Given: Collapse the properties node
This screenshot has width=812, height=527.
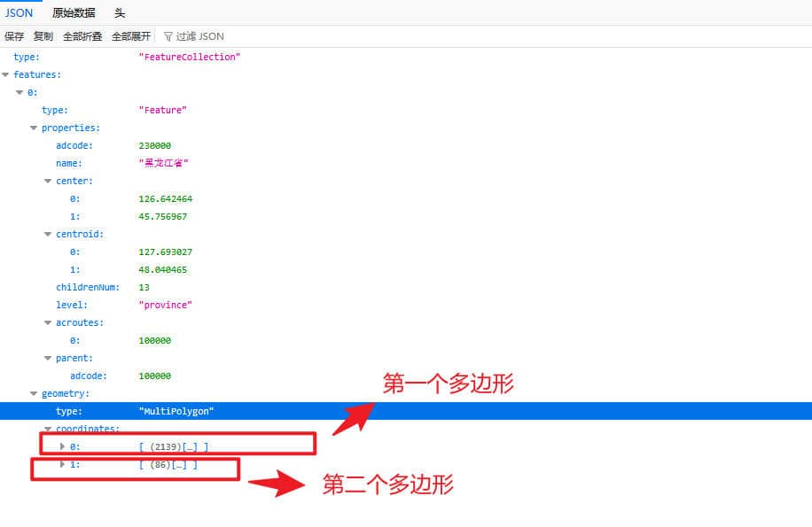Looking at the screenshot, I should point(34,128).
